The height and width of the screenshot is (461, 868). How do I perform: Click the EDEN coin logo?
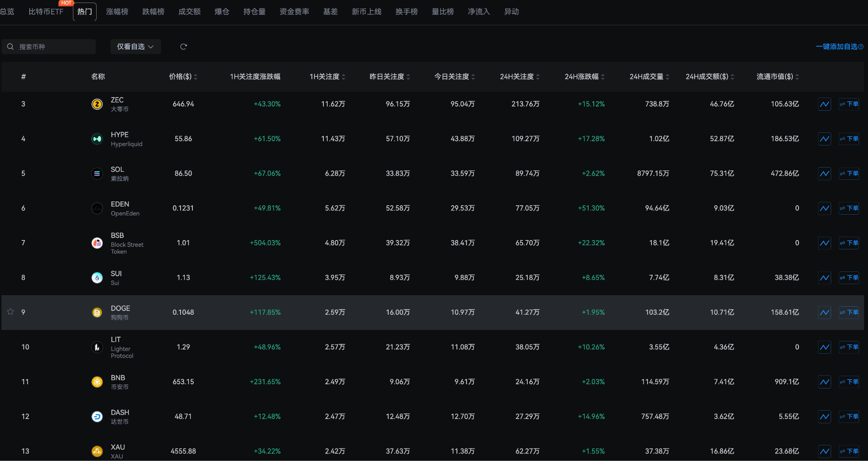[97, 208]
